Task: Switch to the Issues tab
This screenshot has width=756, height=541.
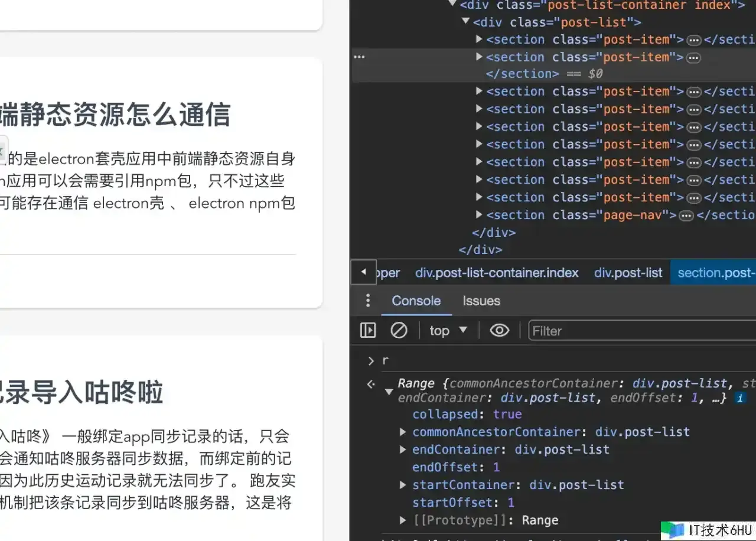Action: tap(481, 301)
